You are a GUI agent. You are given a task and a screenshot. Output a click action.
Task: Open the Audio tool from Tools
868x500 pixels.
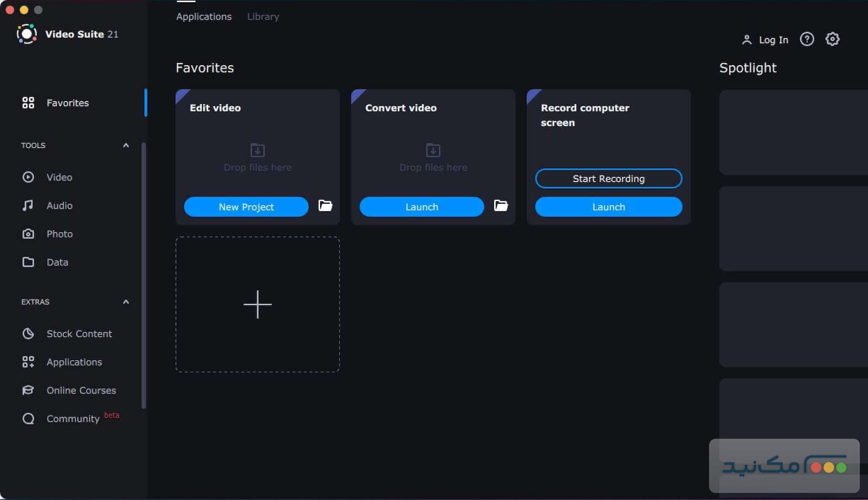click(59, 205)
